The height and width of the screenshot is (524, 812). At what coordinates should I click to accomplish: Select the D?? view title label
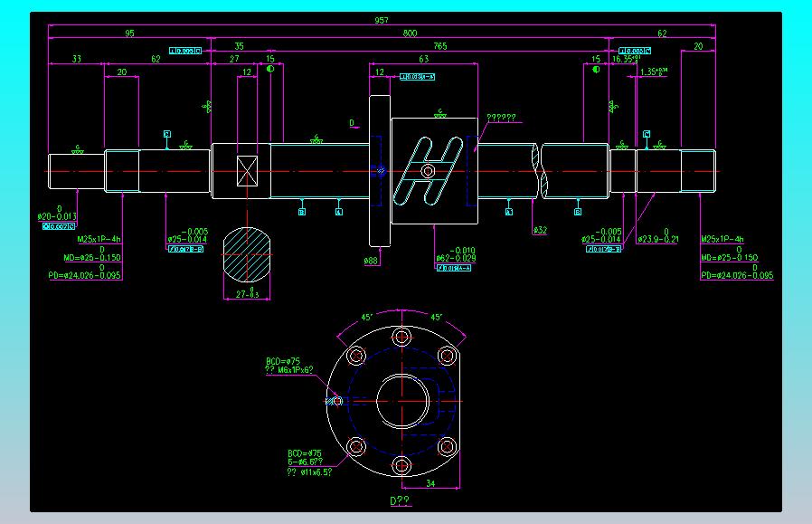400,500
